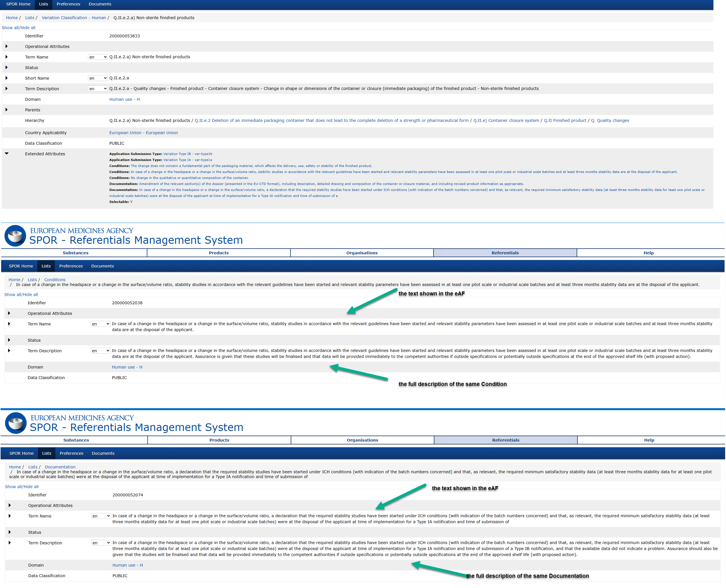Expand Operational Attributes for identifier 200000052038
Image resolution: width=726 pixels, height=588 pixels.
9,313
